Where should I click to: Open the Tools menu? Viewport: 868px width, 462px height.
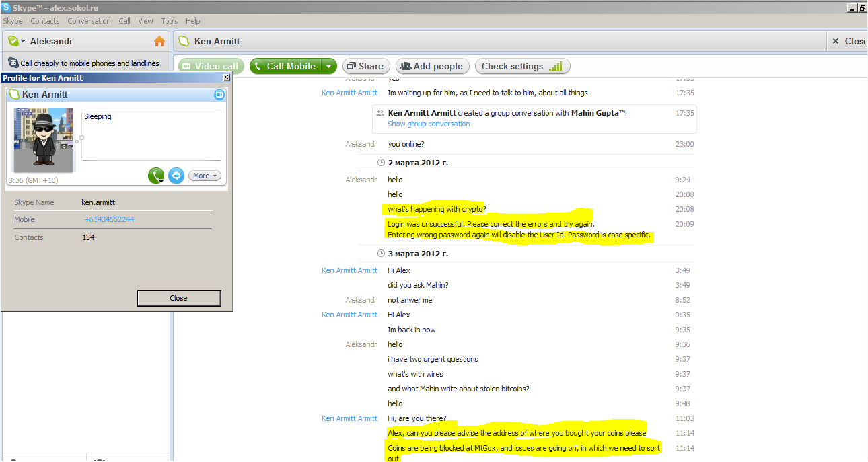coord(170,21)
